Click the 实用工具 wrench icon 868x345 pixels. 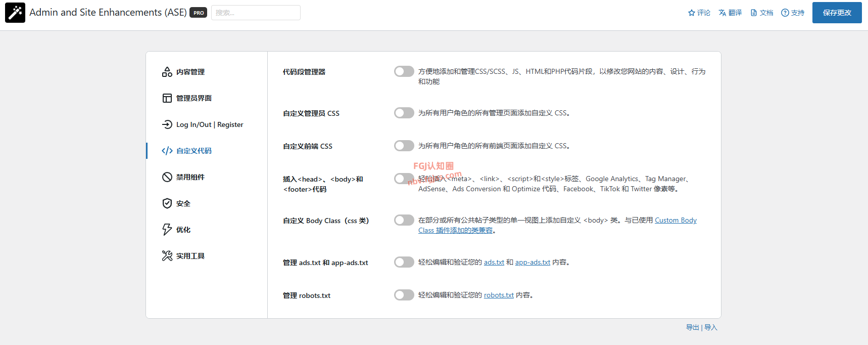[167, 256]
